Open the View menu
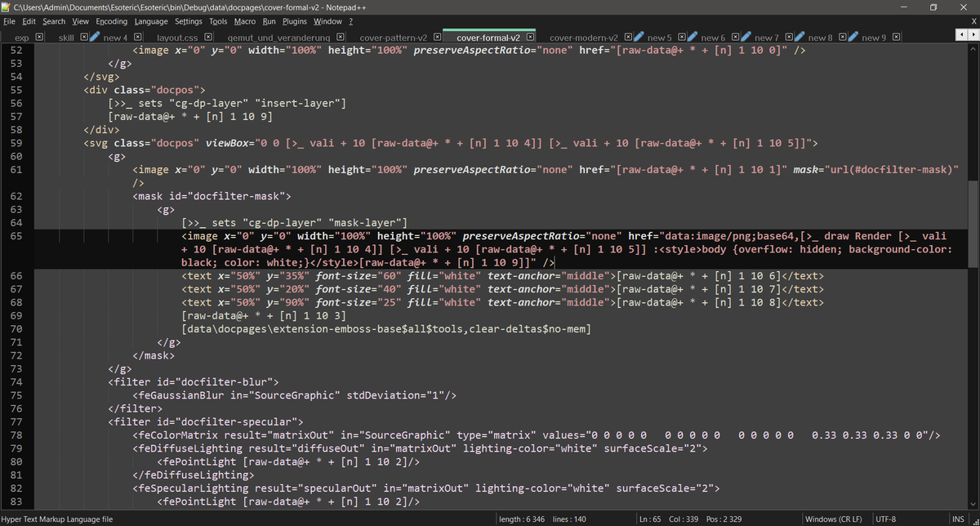980x526 pixels. point(81,21)
